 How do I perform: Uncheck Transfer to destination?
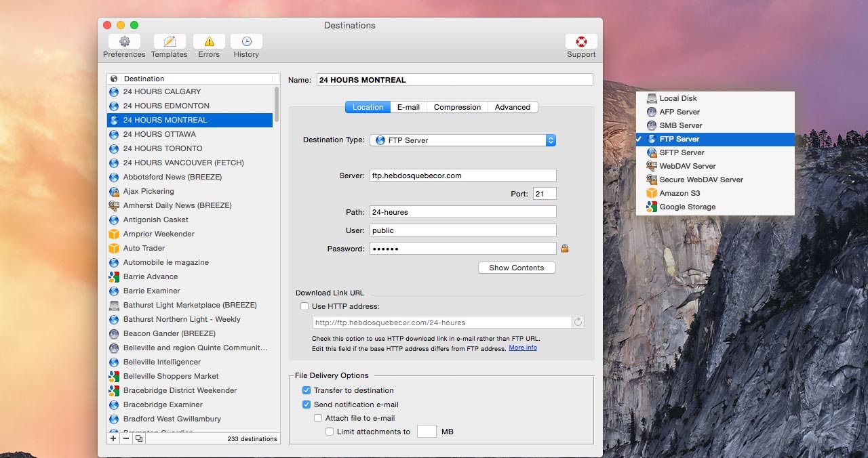coord(307,390)
